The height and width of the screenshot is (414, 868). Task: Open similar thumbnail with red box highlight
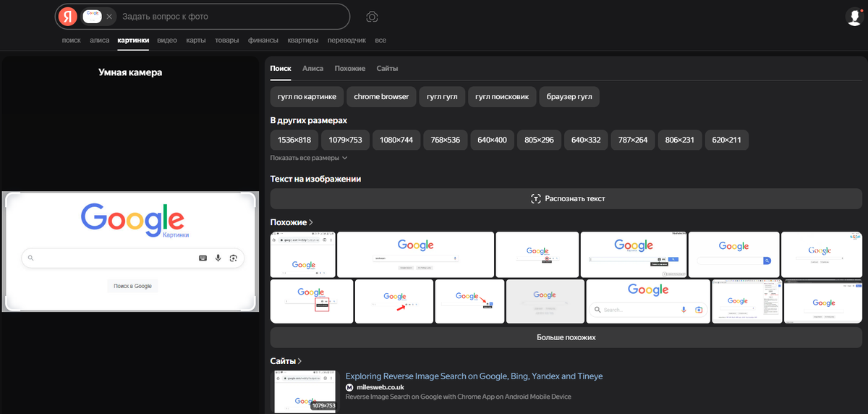(312, 301)
